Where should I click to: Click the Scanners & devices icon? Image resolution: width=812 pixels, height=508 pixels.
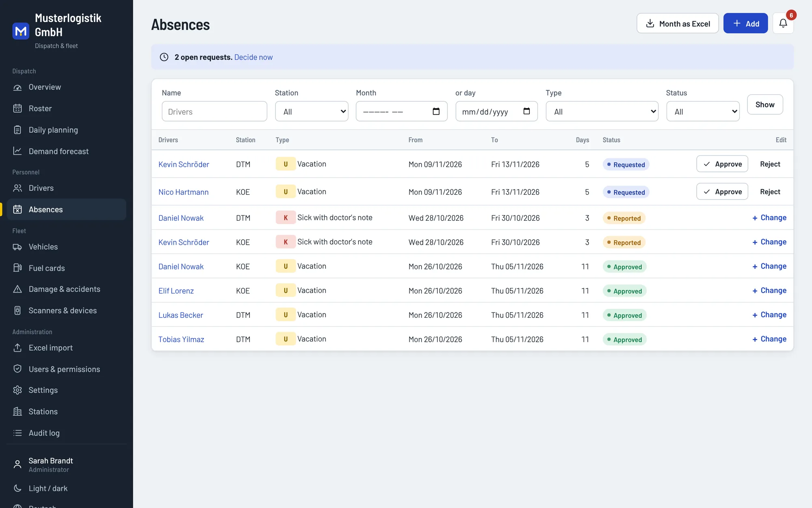17,310
